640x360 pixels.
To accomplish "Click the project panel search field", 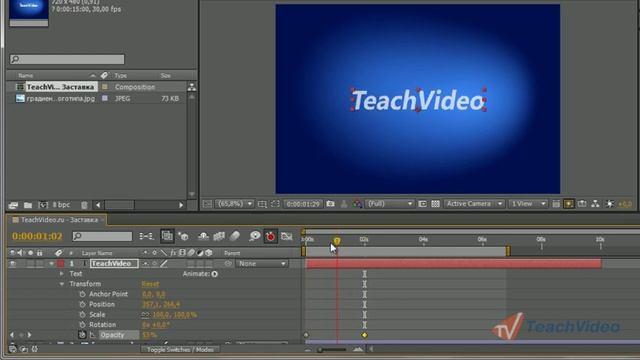I will [x=67, y=60].
